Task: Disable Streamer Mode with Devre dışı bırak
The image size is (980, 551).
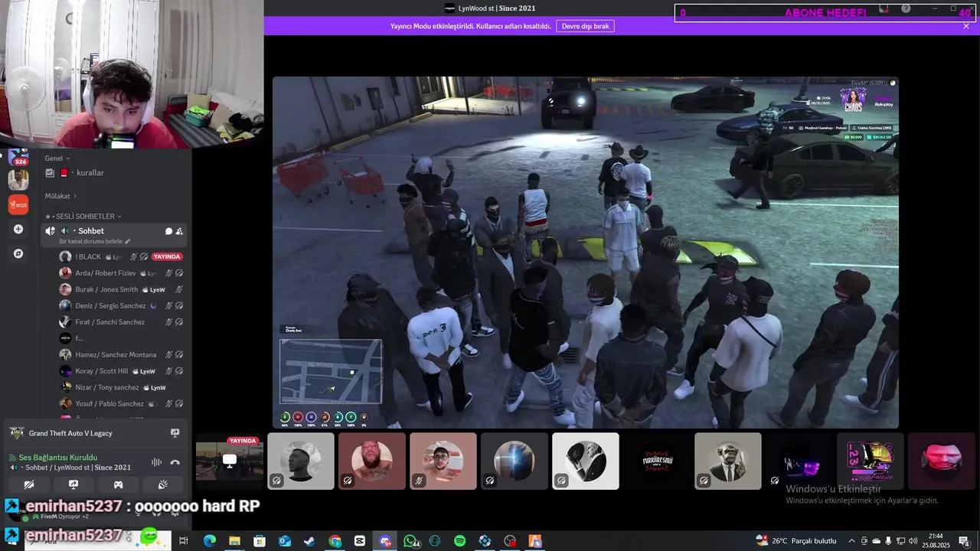Action: (x=586, y=26)
